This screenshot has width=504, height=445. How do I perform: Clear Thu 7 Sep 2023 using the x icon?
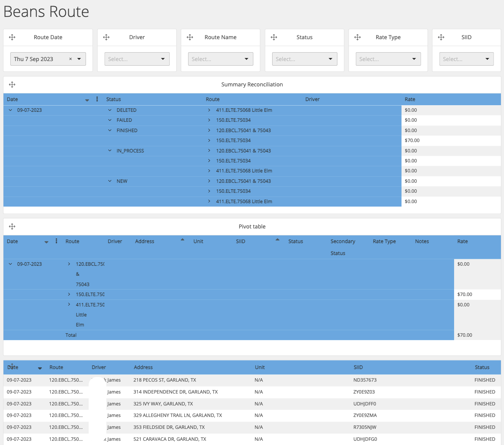(x=71, y=59)
